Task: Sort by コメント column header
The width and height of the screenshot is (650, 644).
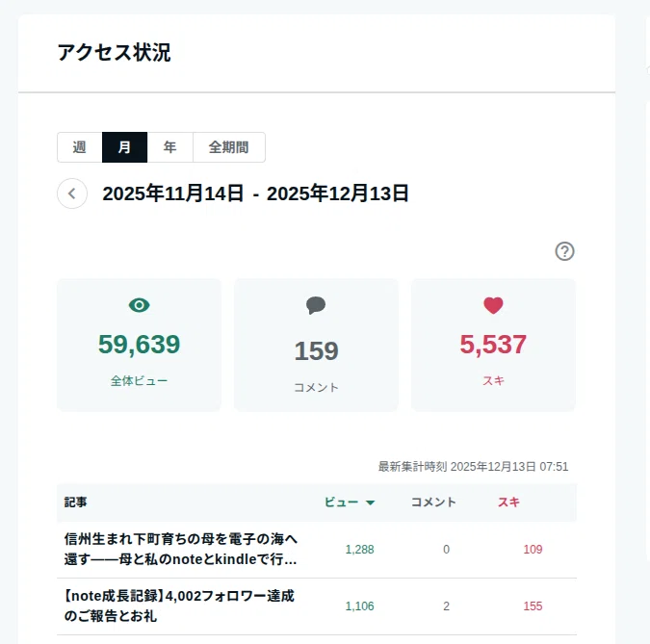Action: [433, 502]
